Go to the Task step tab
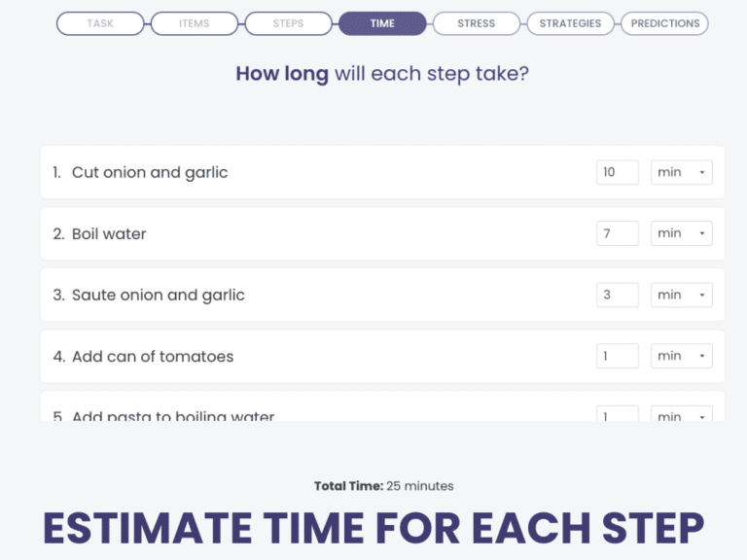 100,23
